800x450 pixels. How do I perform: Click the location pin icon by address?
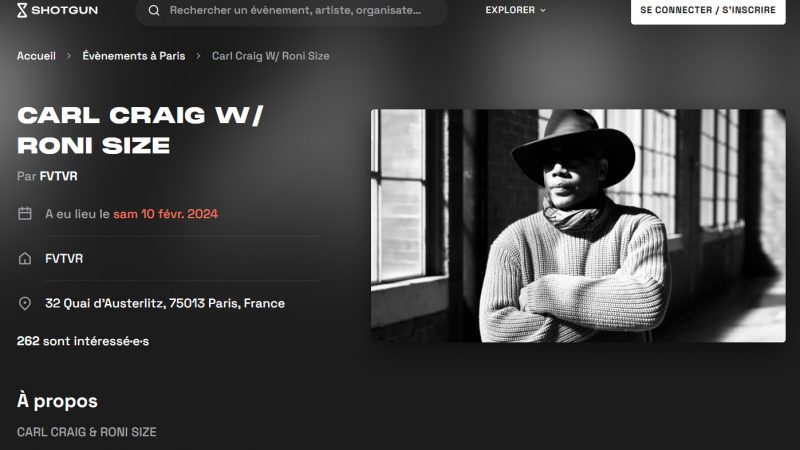(24, 304)
